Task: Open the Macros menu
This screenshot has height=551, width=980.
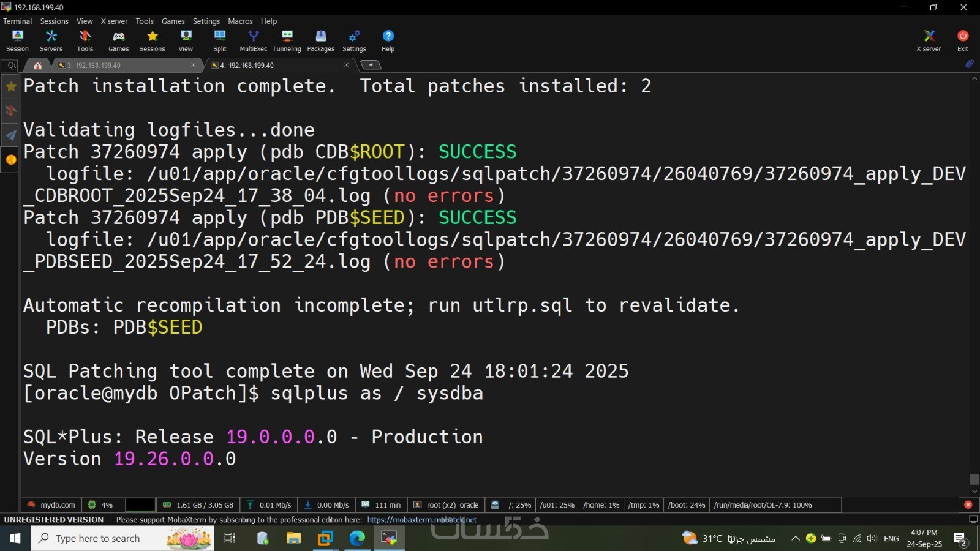Action: click(x=240, y=21)
